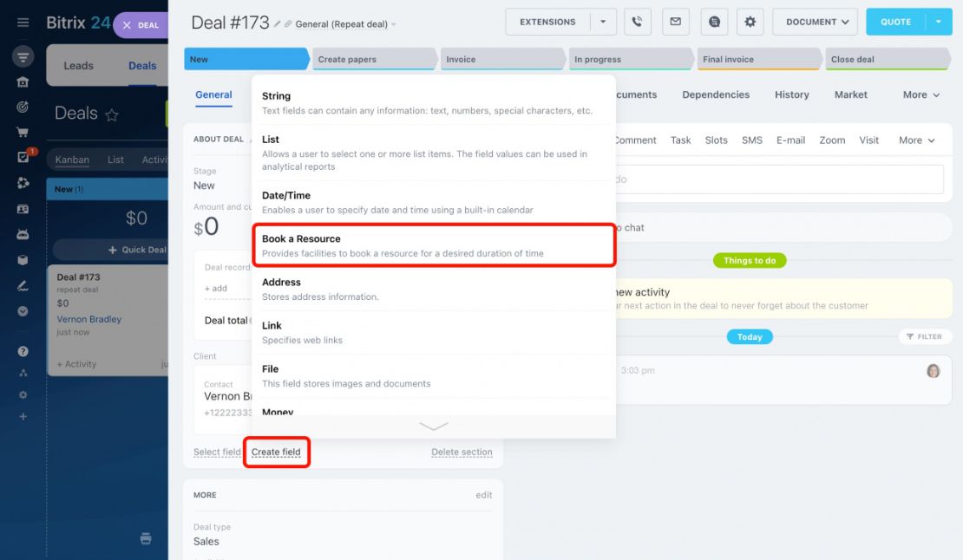This screenshot has width=963, height=560.
Task: Click the print icon in the sidebar bottom
Action: 146,538
